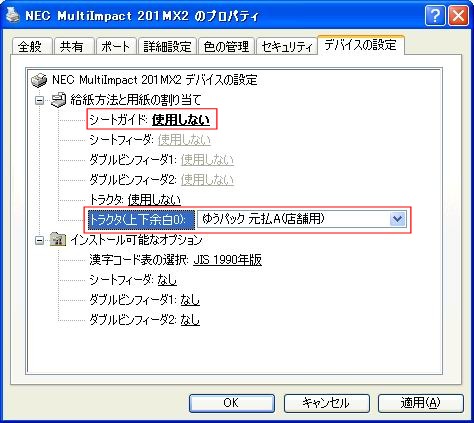
Task: Go to the セキュリティ tab
Action: click(x=287, y=46)
